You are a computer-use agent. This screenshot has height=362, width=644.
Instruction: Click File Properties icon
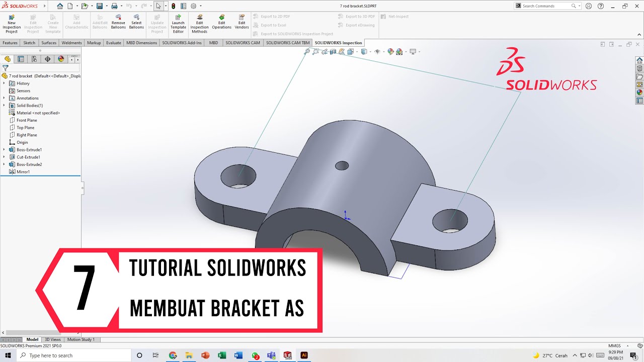pos(183,6)
